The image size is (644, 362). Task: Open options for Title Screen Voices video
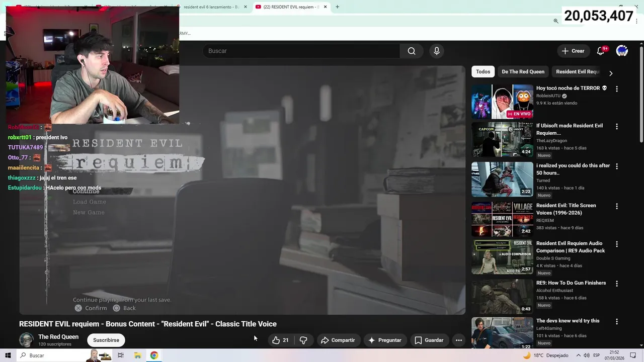click(x=617, y=206)
